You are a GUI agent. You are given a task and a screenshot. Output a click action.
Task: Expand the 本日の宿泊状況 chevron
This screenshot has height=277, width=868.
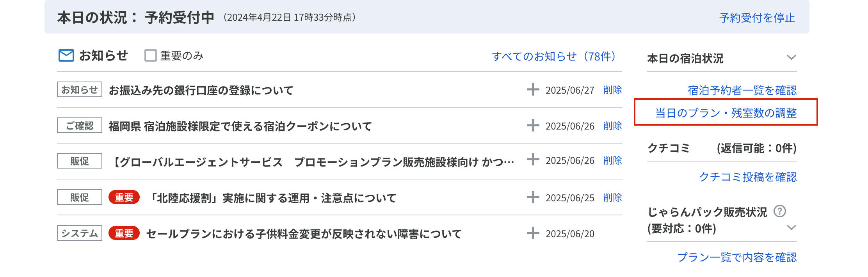791,58
